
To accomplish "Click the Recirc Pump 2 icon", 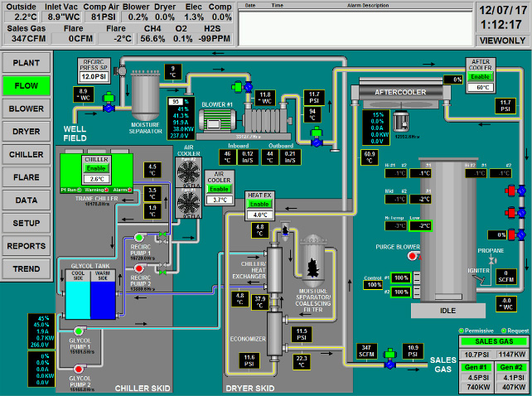I will click(139, 268).
